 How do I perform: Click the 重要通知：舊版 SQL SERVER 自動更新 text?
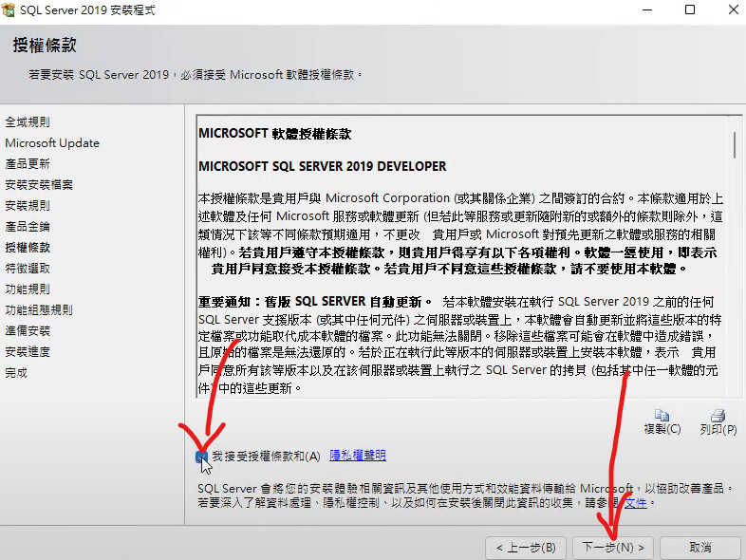[315, 302]
